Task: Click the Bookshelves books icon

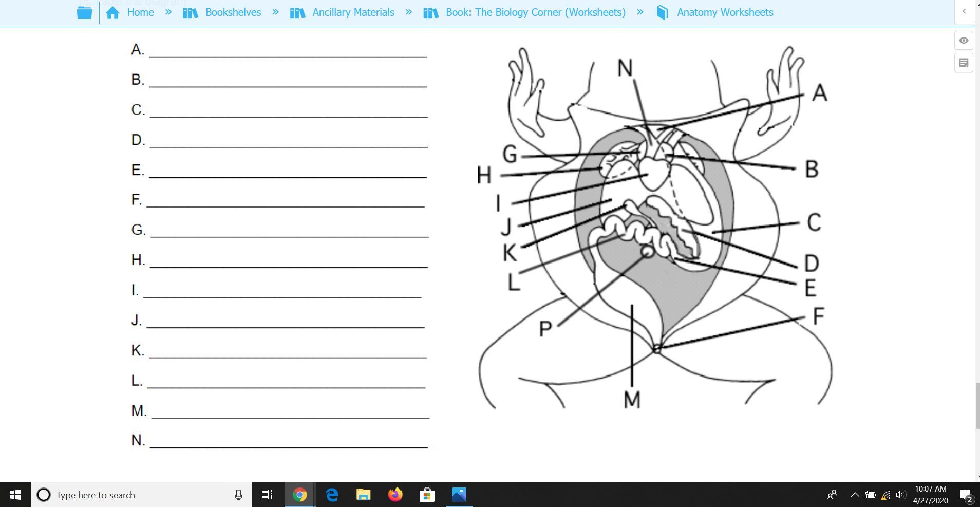Action: coord(191,12)
